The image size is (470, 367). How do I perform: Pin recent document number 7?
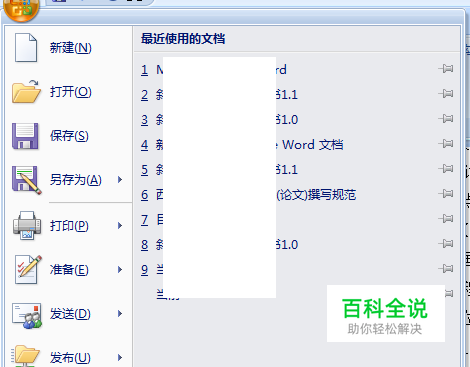tap(446, 219)
